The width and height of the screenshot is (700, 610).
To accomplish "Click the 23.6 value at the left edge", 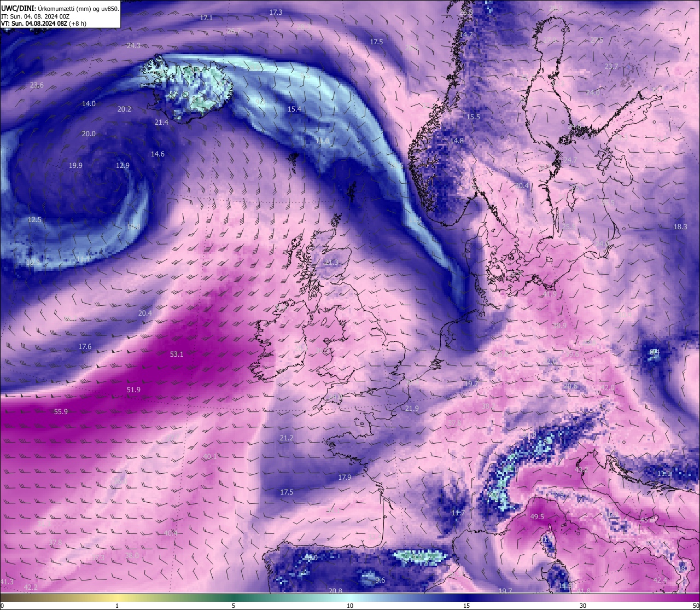I will click(x=37, y=85).
